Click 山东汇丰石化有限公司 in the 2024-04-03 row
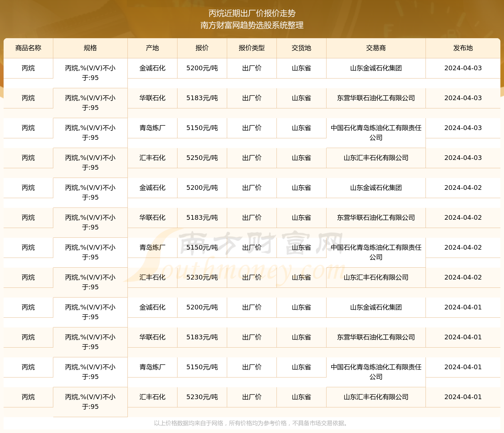 (x=376, y=158)
